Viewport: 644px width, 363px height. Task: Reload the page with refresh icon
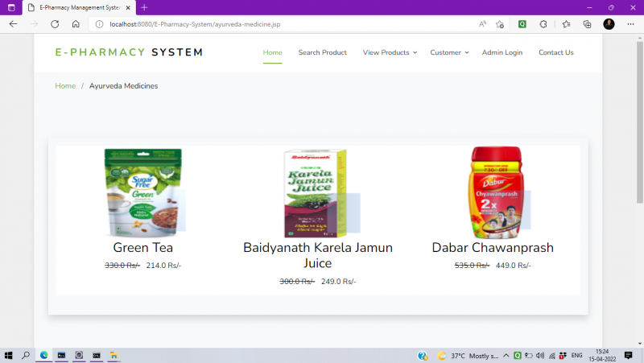[x=55, y=24]
